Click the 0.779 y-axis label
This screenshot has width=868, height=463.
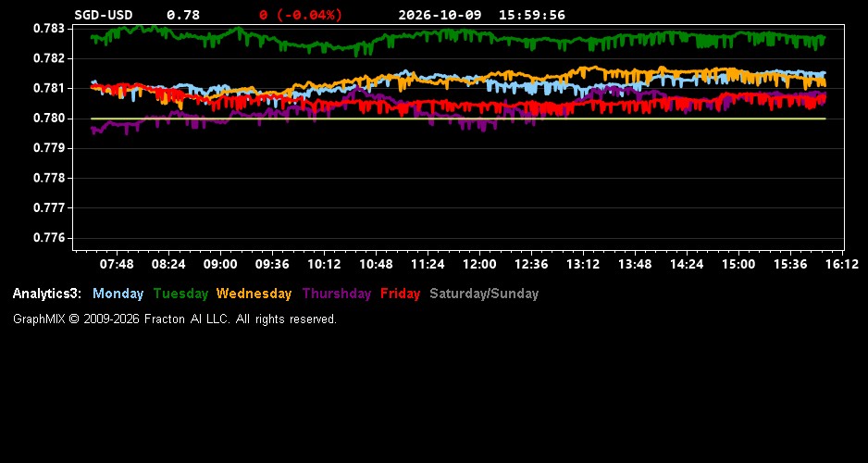(49, 148)
